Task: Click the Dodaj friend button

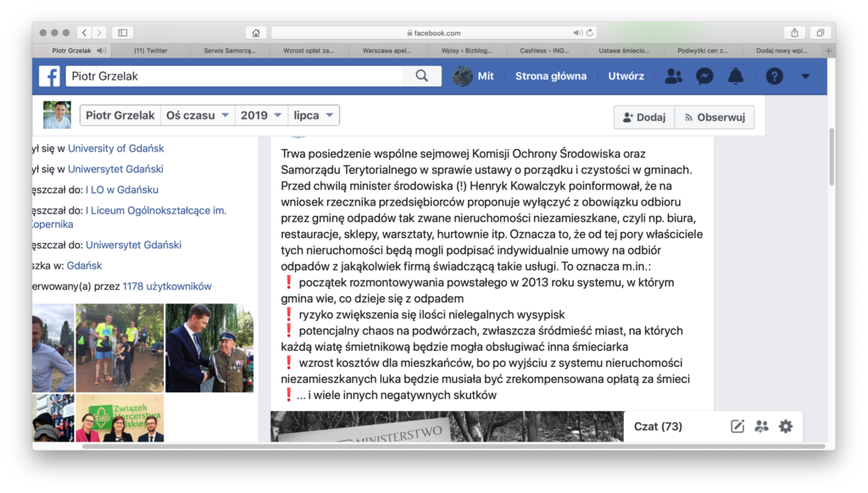Action: click(644, 117)
